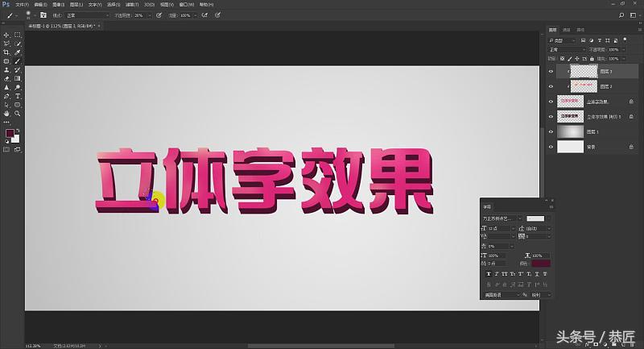Select the Clone Stamp tool

[x=6, y=70]
